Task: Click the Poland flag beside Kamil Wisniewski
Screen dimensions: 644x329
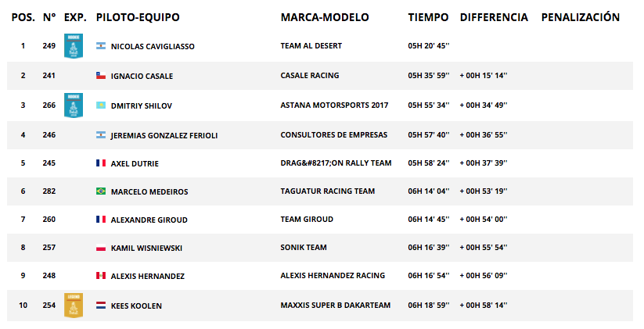Action: click(x=101, y=248)
